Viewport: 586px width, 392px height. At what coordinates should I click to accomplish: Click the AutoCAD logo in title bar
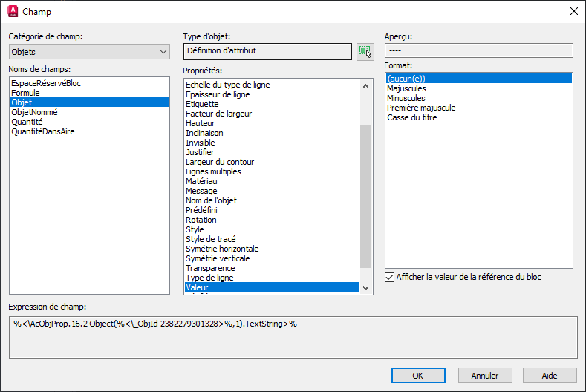(x=13, y=12)
